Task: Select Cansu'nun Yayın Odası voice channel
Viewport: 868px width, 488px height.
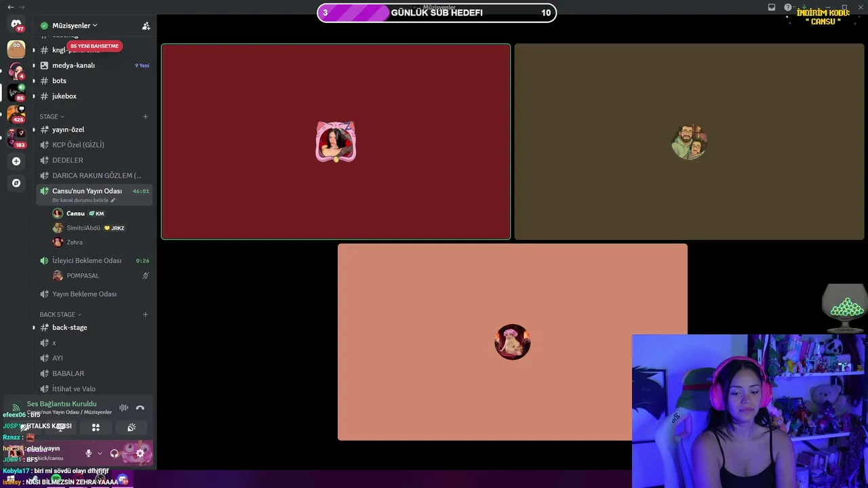Action: point(94,195)
